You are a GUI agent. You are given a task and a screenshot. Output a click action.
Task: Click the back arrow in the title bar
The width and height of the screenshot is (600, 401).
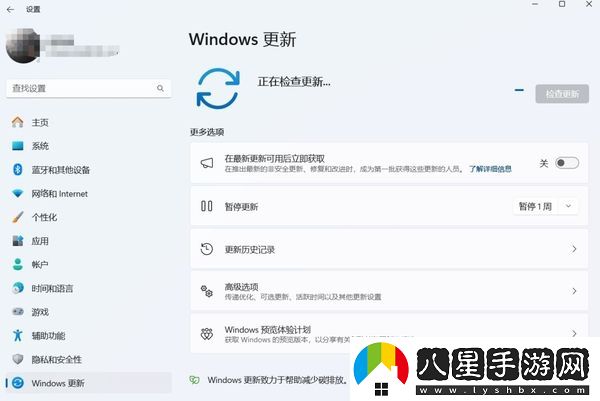tap(12, 8)
